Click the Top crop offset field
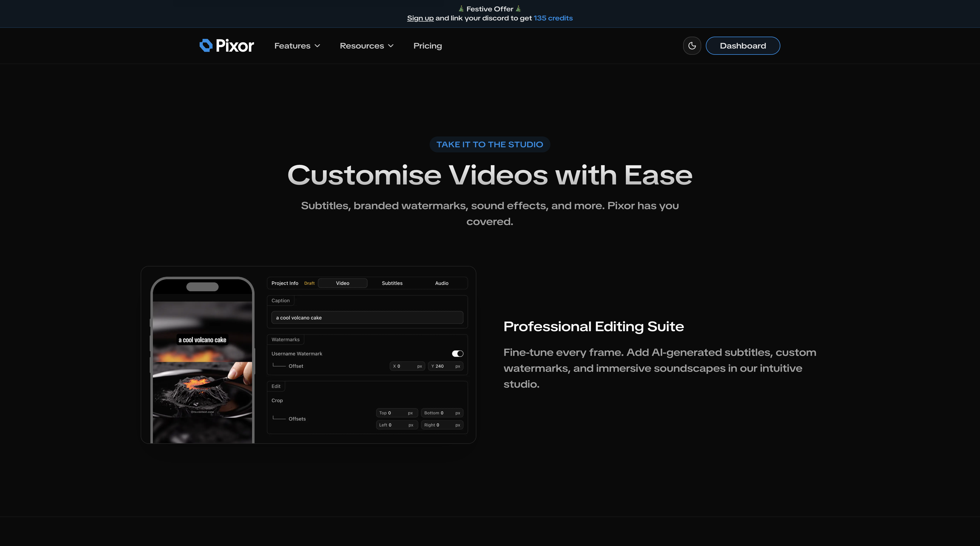The image size is (980, 546). click(x=397, y=413)
